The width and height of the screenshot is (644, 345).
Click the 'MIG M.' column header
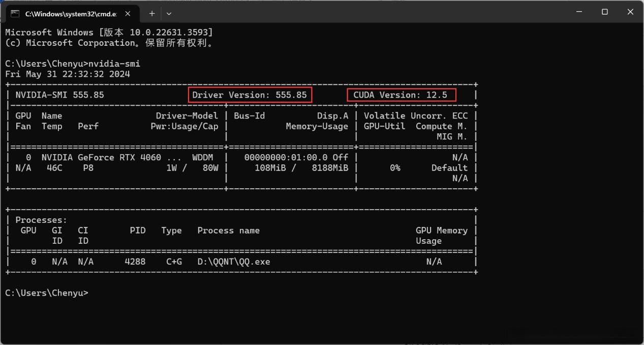tap(452, 136)
